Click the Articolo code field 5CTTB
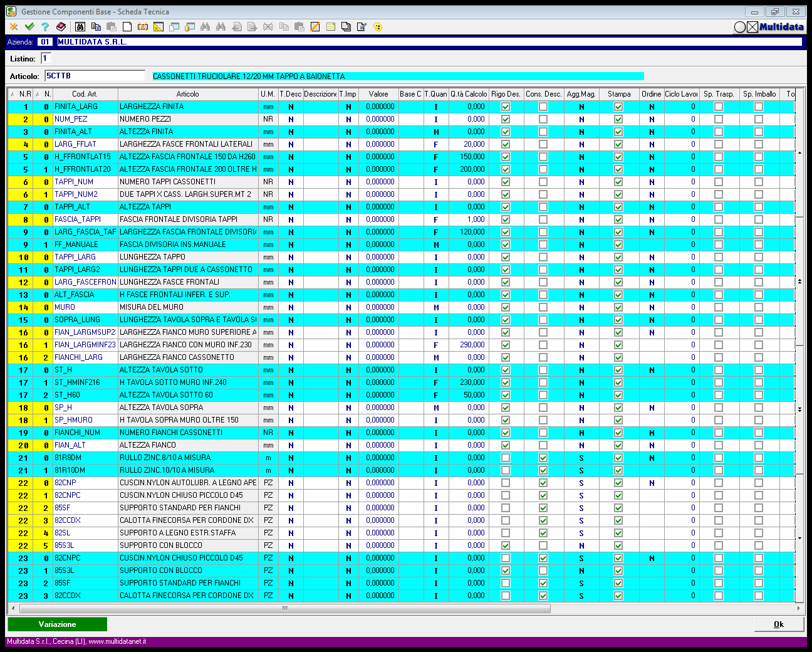The image size is (812, 652). 95,76
